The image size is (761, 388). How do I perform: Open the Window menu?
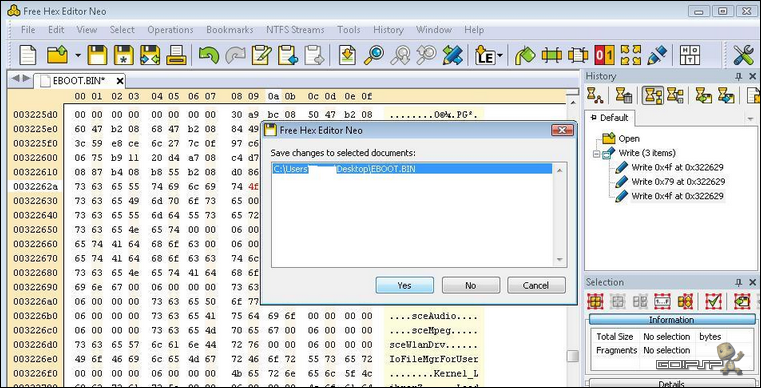tap(434, 30)
